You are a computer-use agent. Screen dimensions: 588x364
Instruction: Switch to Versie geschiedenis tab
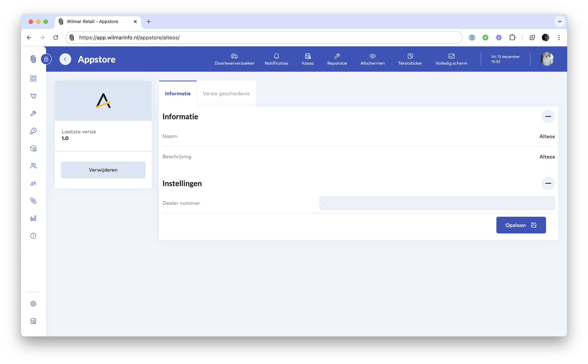pos(226,94)
